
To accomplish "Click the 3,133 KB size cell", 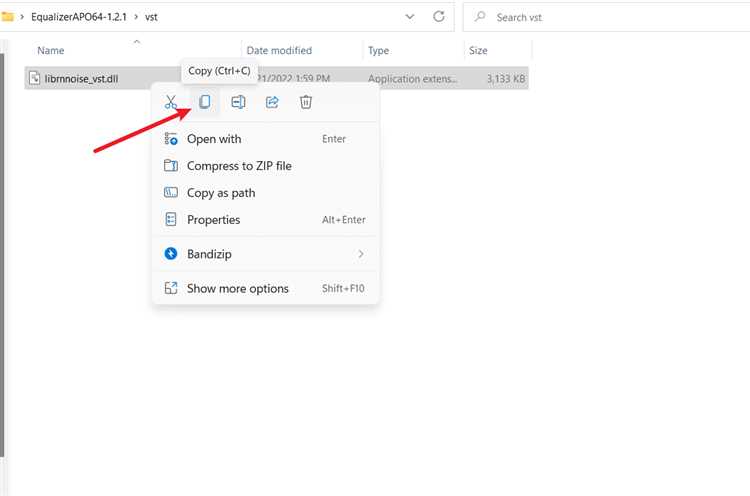I will click(x=506, y=78).
